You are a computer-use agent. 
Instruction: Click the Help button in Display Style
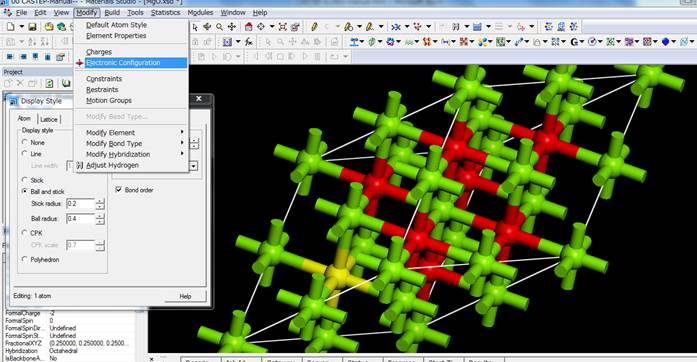coord(185,296)
